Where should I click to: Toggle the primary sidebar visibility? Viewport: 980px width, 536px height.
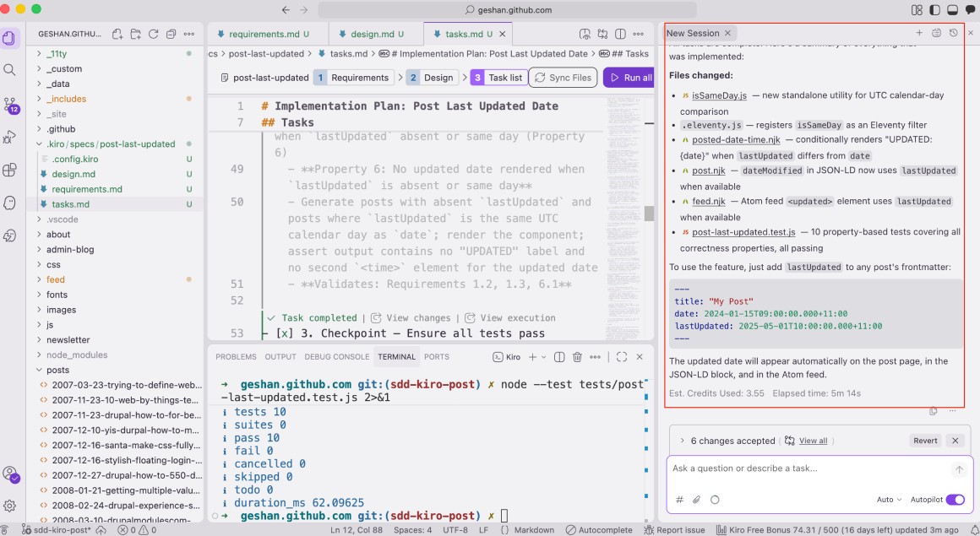tap(935, 10)
